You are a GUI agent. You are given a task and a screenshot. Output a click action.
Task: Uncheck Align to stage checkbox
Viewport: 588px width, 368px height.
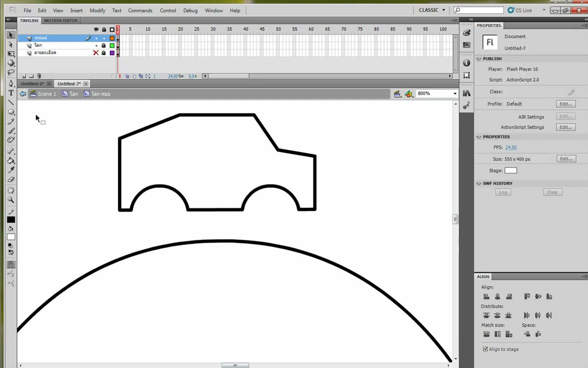[485, 349]
